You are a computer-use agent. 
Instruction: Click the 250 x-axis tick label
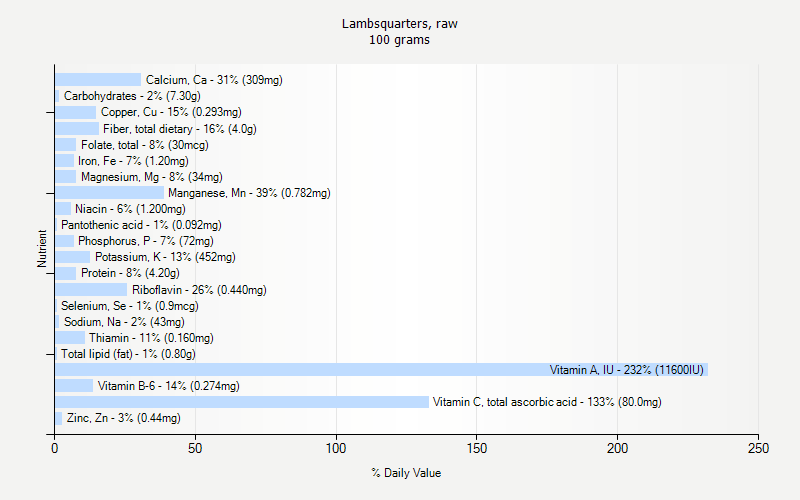[758, 448]
